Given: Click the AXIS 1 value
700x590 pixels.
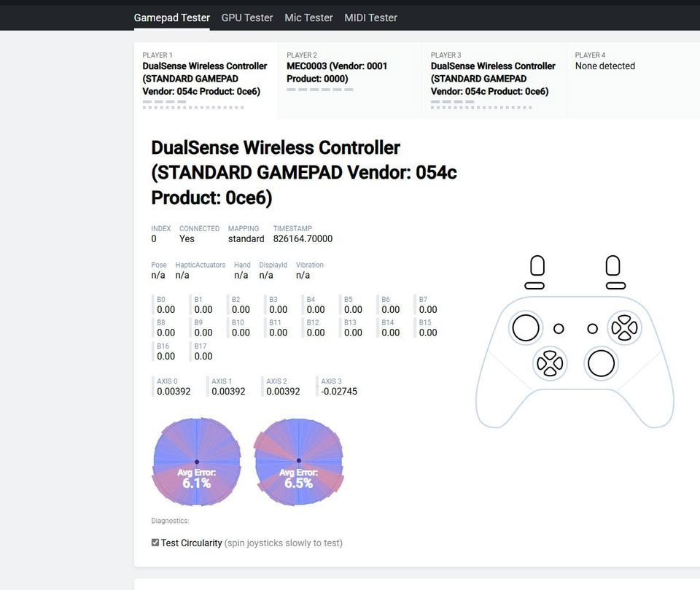Looking at the screenshot, I should pyautogui.click(x=228, y=391).
